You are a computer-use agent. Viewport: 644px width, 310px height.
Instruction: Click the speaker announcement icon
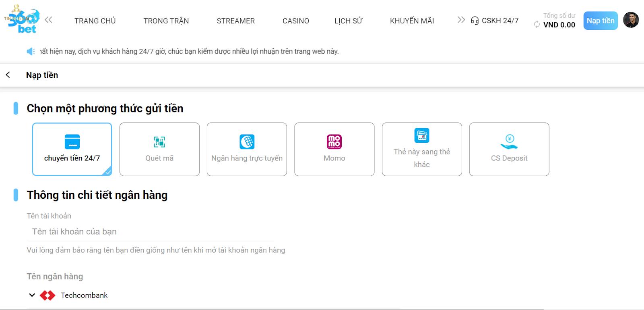[31, 51]
